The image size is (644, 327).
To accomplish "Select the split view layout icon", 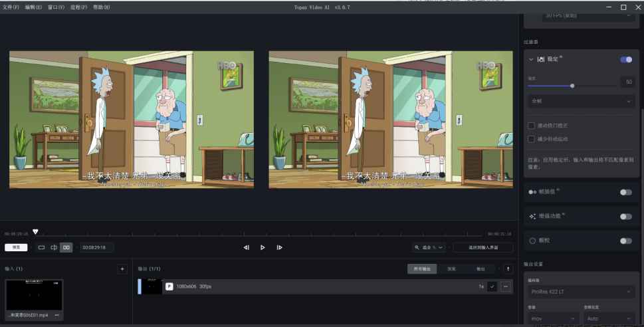I will [x=54, y=247].
